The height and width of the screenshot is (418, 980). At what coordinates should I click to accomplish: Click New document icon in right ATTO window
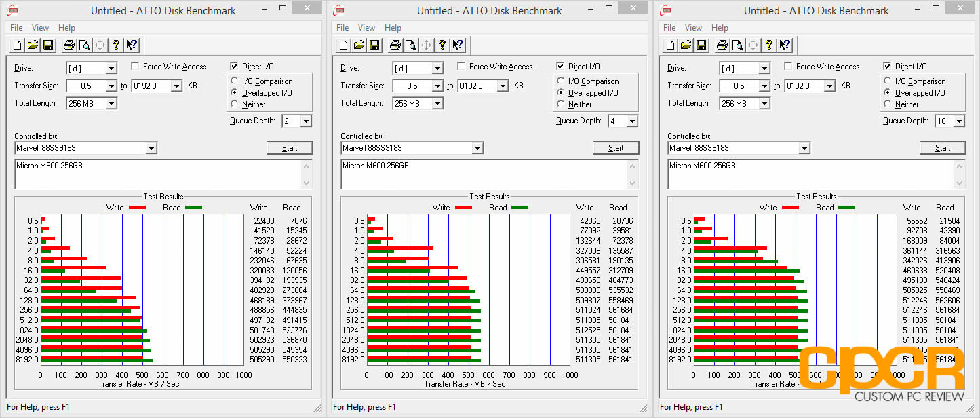671,45
